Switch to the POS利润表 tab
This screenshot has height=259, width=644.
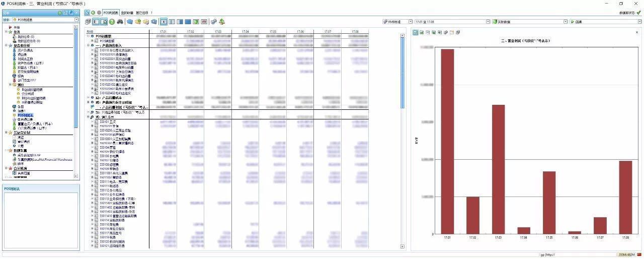pos(111,12)
